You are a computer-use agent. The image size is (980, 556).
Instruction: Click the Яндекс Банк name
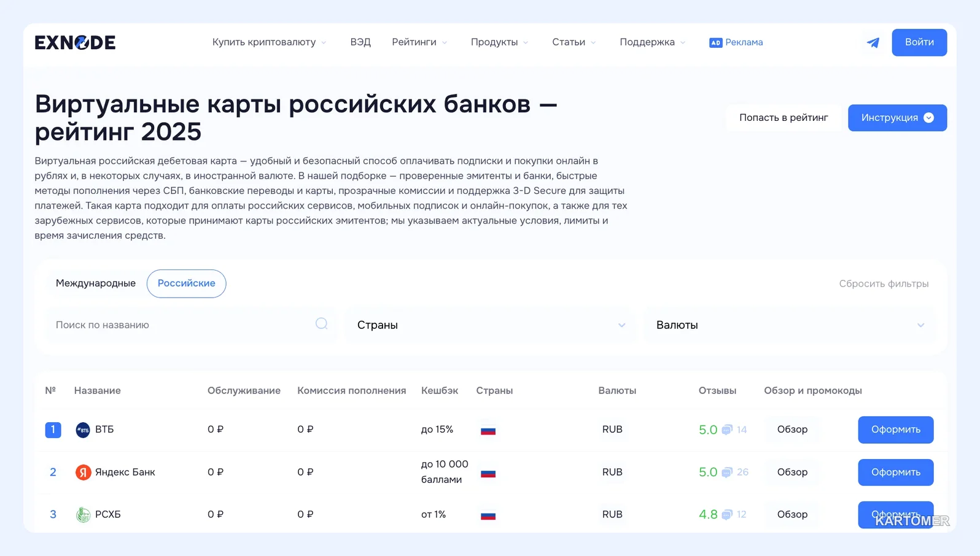point(125,472)
